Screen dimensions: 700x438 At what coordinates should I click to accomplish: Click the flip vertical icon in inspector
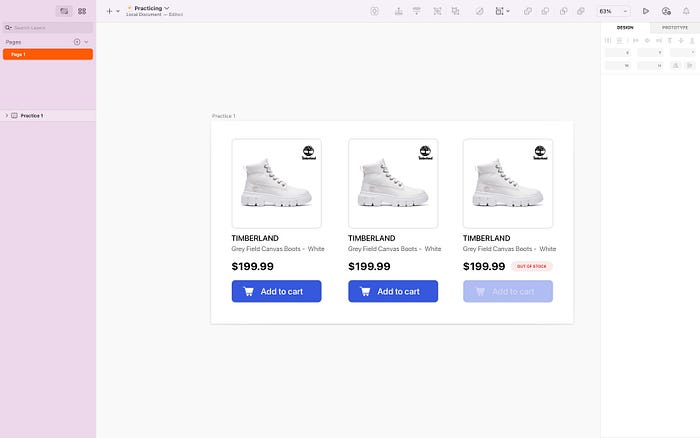[690, 66]
